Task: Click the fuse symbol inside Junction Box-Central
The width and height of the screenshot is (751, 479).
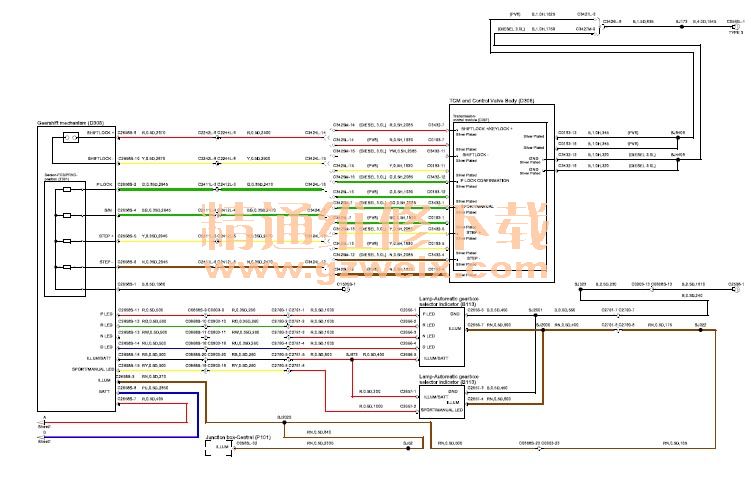Action: pos(222,447)
